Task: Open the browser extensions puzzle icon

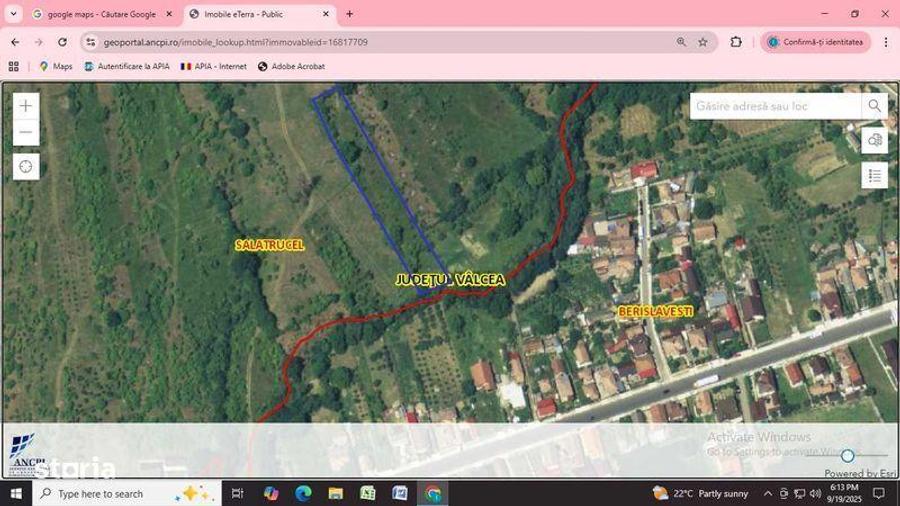Action: click(736, 42)
